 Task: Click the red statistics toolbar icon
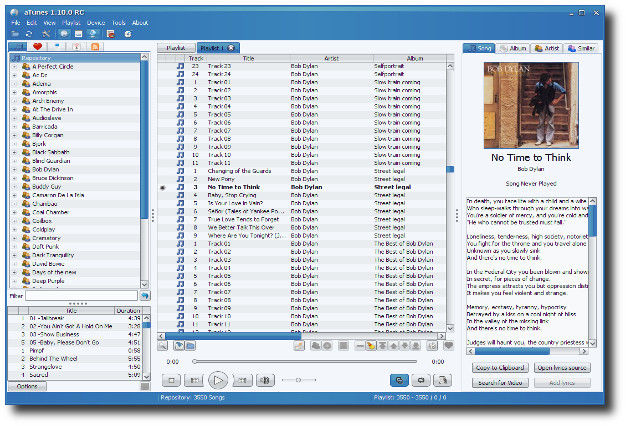click(x=111, y=34)
